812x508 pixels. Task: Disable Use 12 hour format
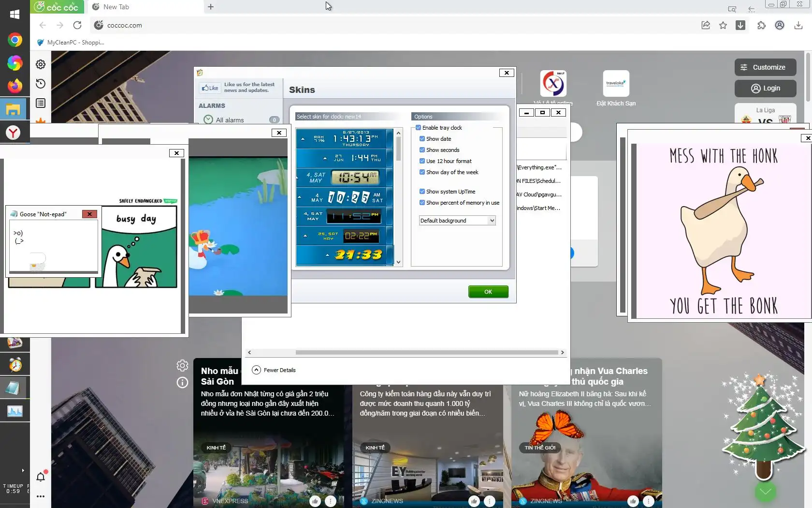click(x=422, y=161)
